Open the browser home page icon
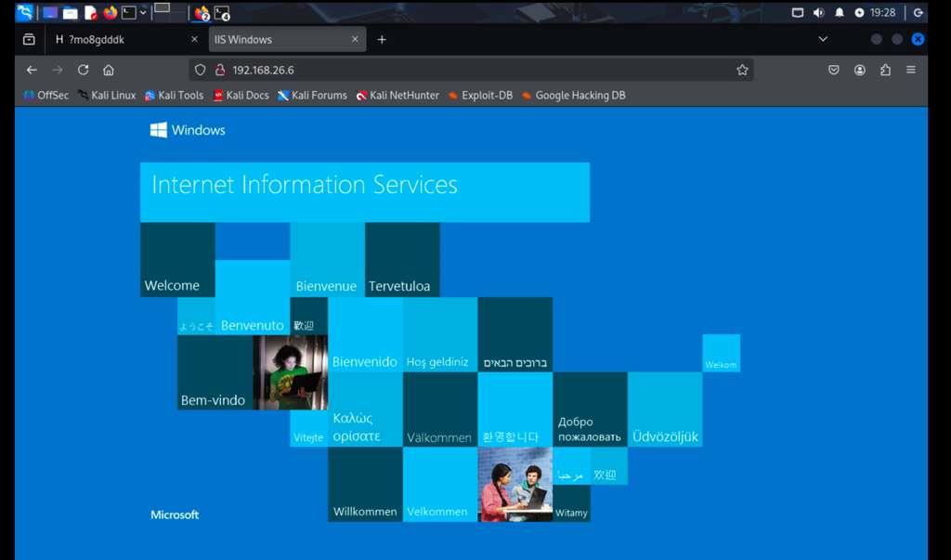This screenshot has width=951, height=560. (108, 69)
